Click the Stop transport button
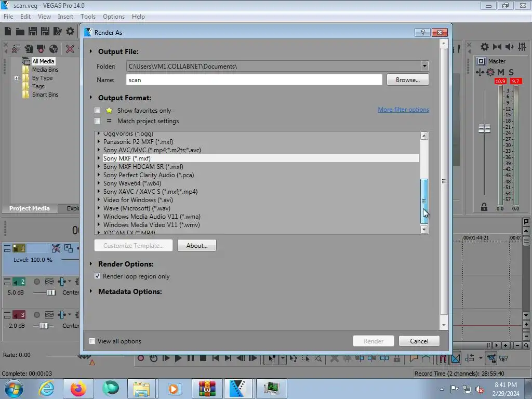 click(x=203, y=358)
